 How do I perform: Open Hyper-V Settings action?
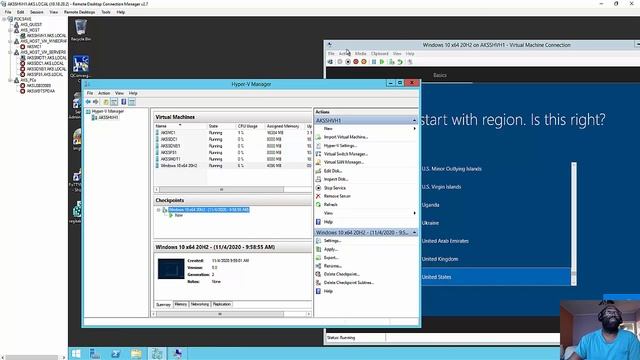pos(340,146)
